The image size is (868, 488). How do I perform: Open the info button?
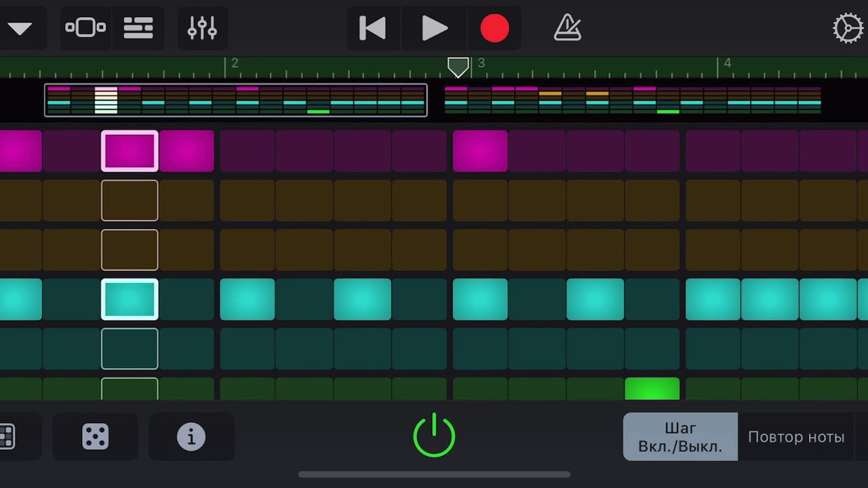[x=191, y=437]
